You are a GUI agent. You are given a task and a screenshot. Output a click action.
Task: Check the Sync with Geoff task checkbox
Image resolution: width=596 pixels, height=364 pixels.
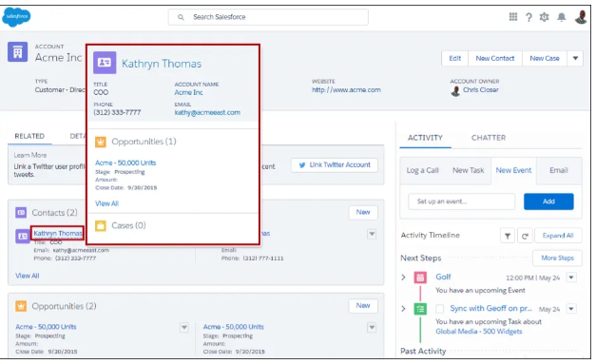(x=440, y=309)
